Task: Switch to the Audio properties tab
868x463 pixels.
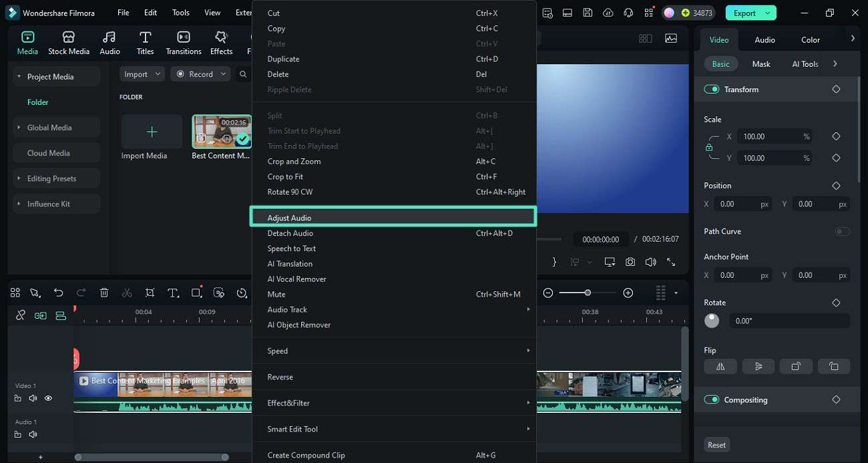Action: 765,39
